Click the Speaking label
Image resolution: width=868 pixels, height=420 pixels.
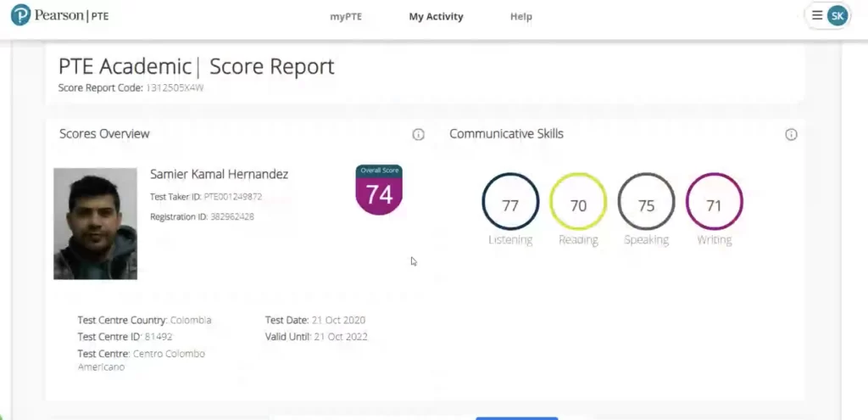tap(647, 240)
